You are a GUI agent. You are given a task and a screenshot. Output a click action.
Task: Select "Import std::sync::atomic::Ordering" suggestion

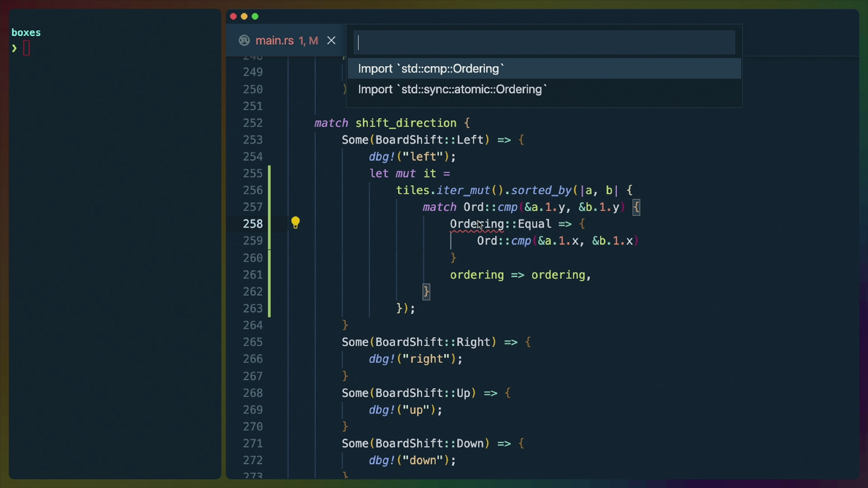pyautogui.click(x=451, y=89)
